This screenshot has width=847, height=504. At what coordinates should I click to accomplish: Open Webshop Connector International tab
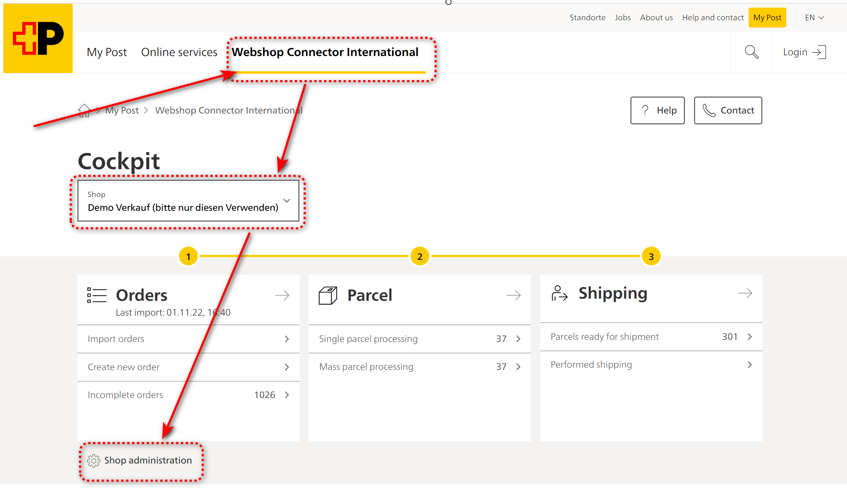click(x=325, y=52)
